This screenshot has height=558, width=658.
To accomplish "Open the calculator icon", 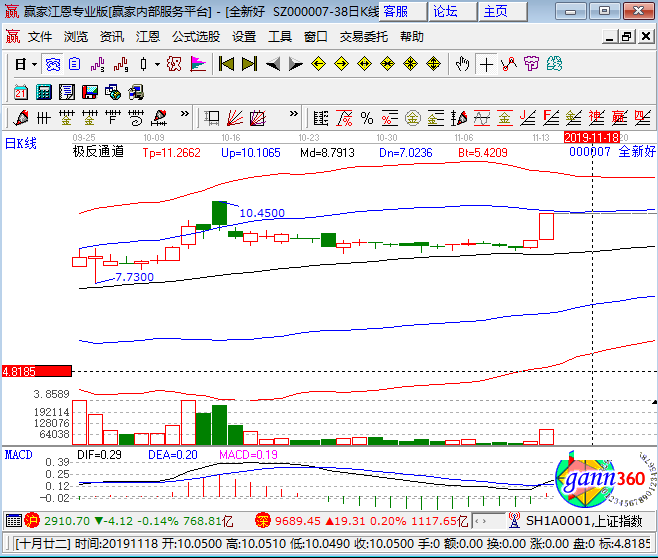I will [44, 92].
